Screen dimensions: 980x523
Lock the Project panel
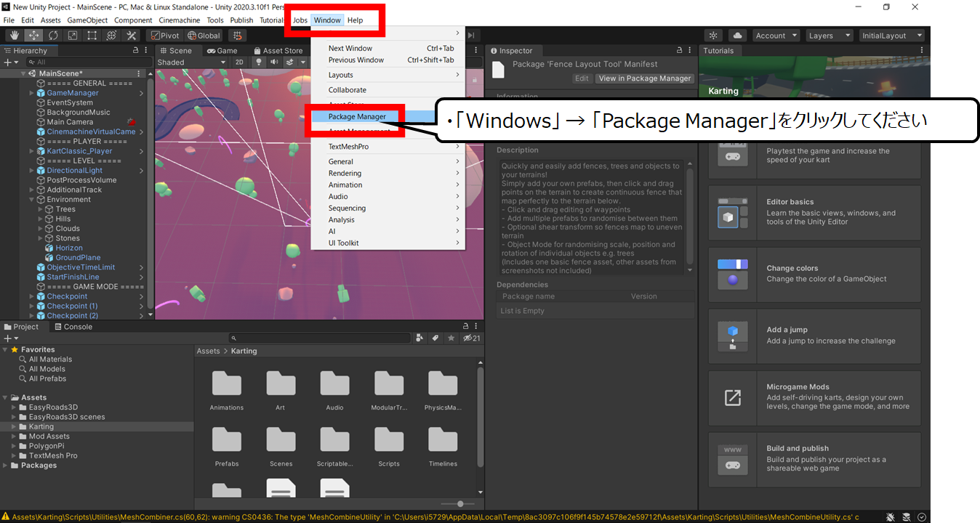[x=465, y=327]
